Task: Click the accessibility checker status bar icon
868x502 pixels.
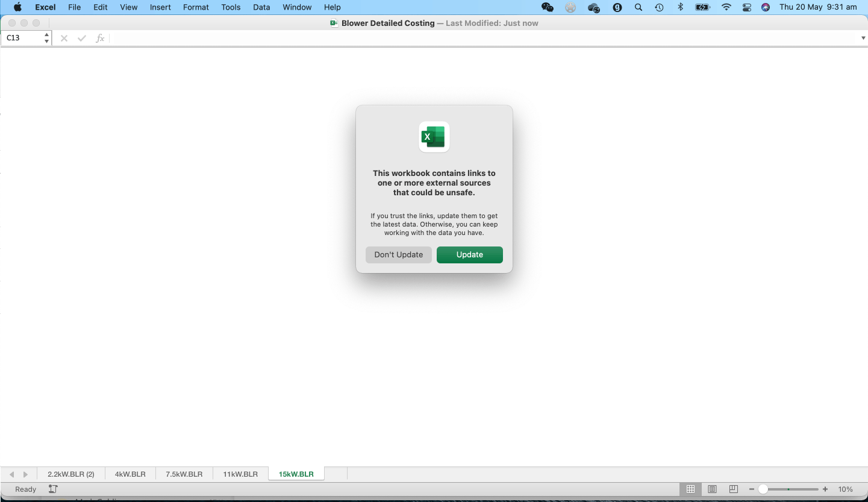Action: point(53,489)
